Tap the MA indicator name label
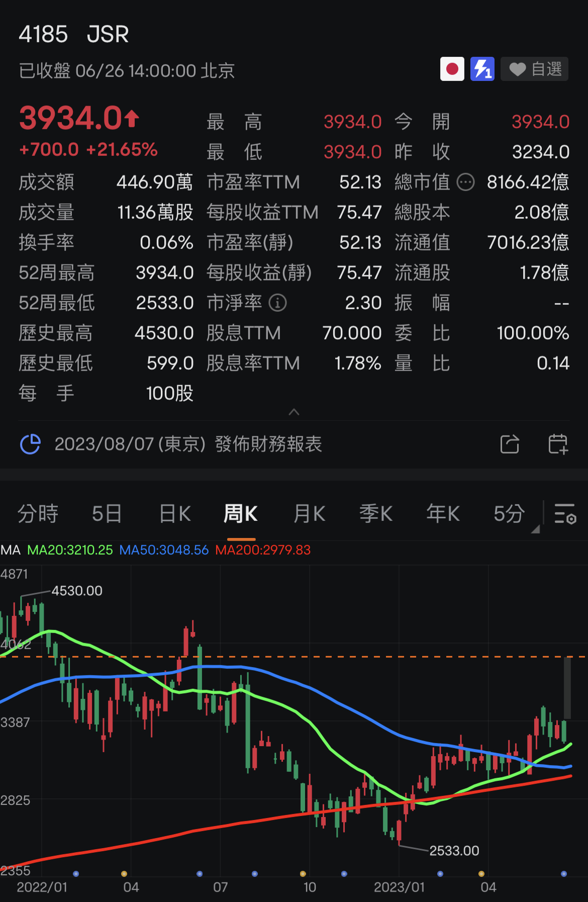 (x=11, y=550)
